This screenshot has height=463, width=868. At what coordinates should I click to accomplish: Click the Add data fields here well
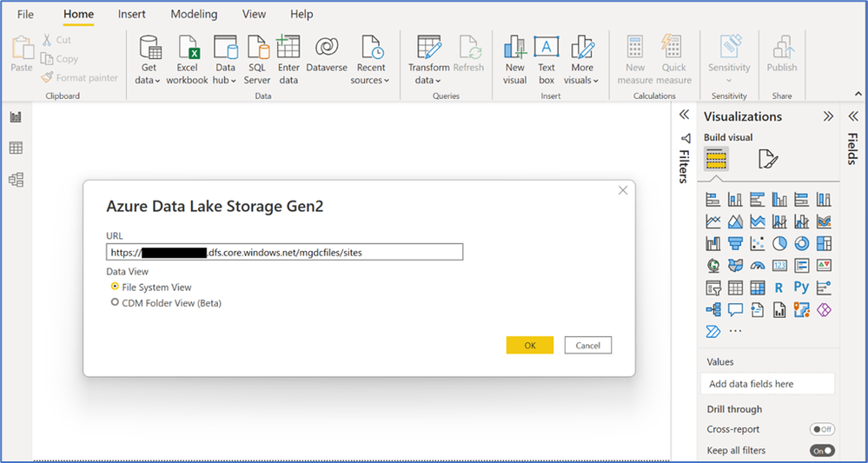(768, 384)
